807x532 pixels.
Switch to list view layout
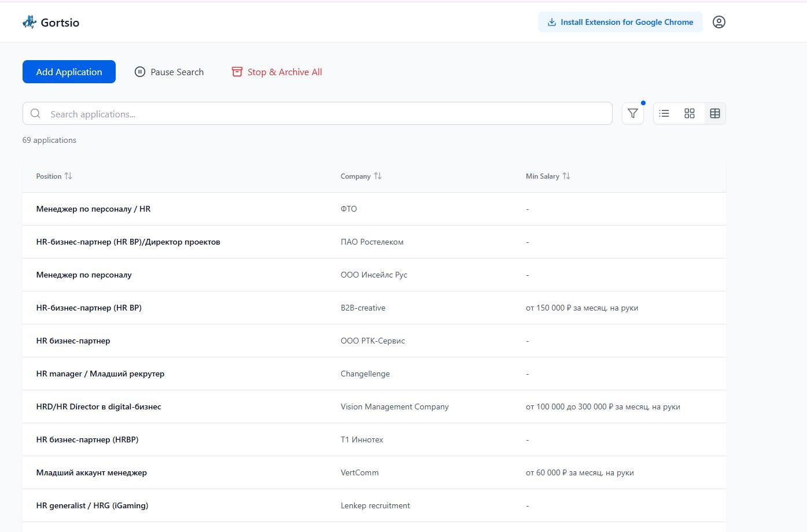coord(664,113)
